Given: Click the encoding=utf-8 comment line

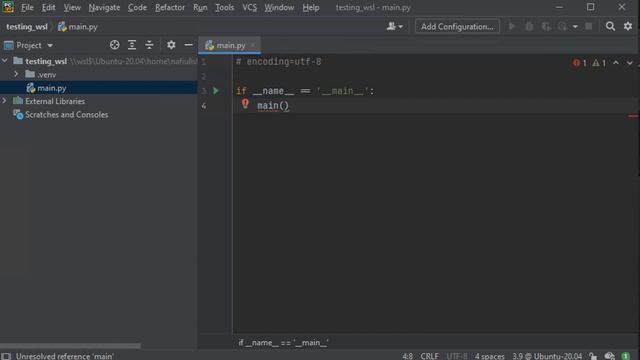Looking at the screenshot, I should [278, 62].
